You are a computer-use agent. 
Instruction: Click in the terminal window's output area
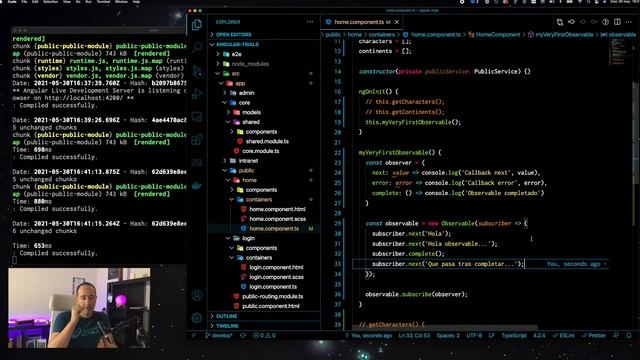tap(99, 149)
